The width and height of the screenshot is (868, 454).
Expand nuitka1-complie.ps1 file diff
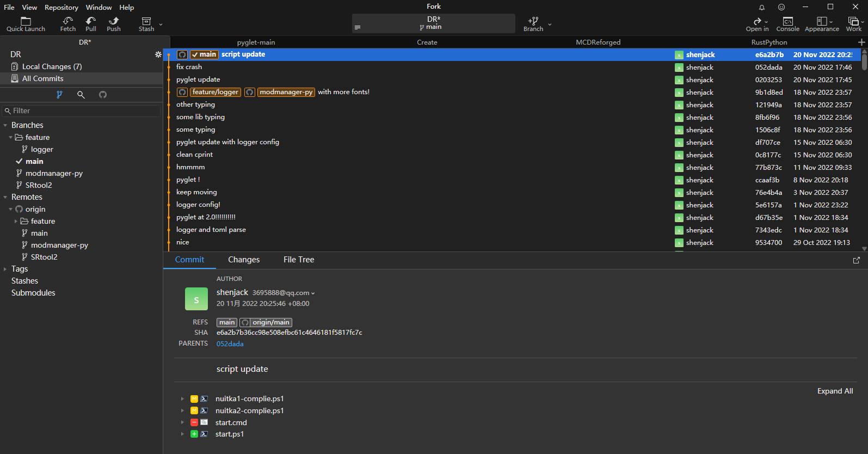pos(182,399)
